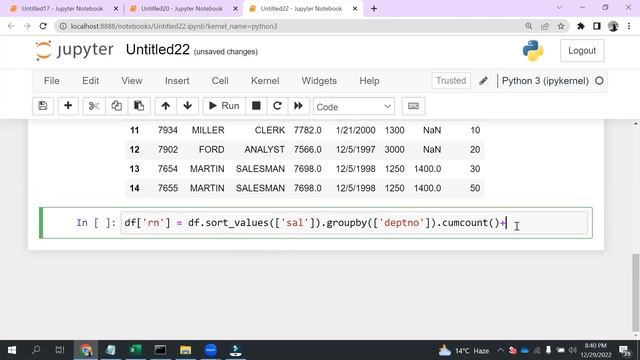Screen dimensions: 640x360
Task: Open the Edit menu
Action: point(90,81)
